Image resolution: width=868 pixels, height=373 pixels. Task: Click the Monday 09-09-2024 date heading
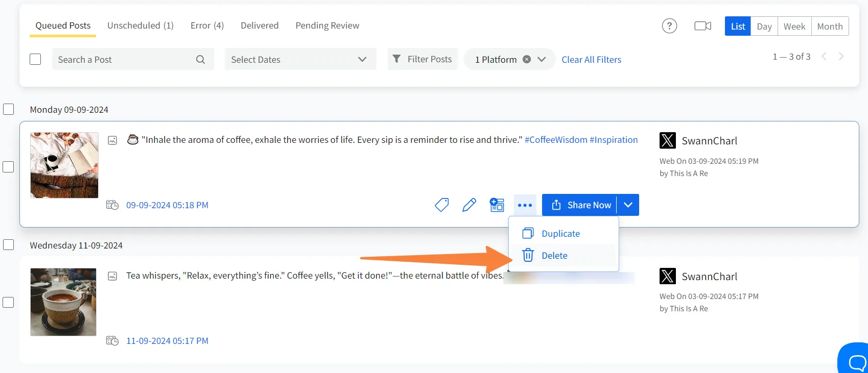tap(69, 110)
